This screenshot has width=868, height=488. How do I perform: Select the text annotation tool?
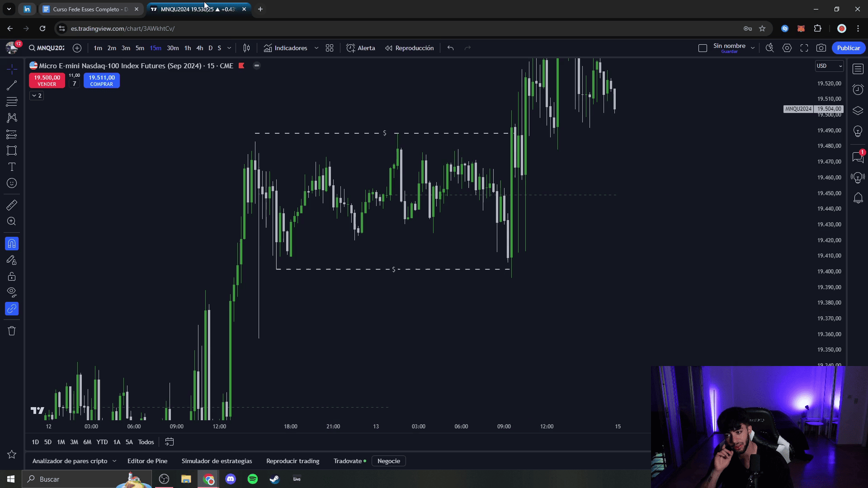click(x=12, y=167)
